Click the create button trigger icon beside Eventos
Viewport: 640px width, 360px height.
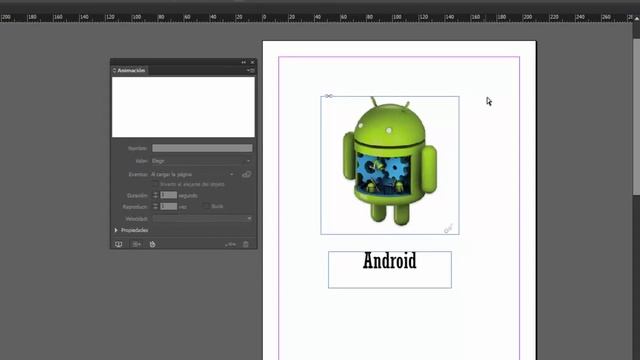pos(247,174)
